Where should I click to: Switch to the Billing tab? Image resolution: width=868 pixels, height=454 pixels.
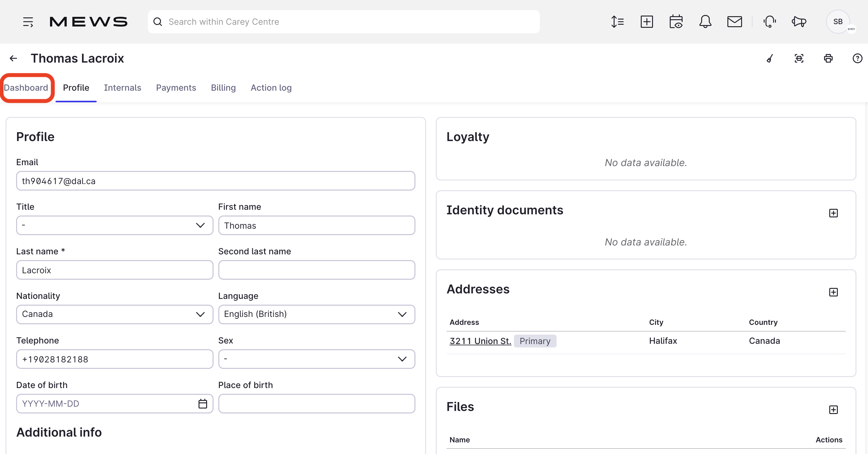(223, 88)
